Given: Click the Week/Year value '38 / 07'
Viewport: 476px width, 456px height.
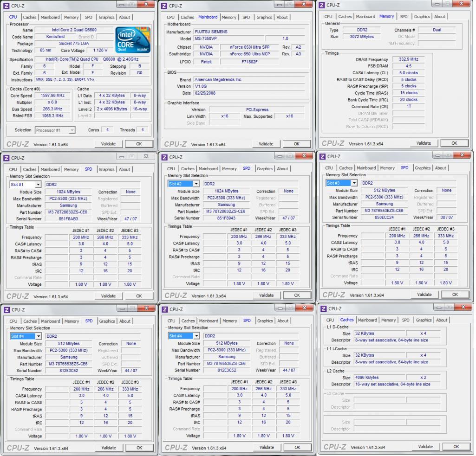Looking at the screenshot, I should click(x=447, y=218).
